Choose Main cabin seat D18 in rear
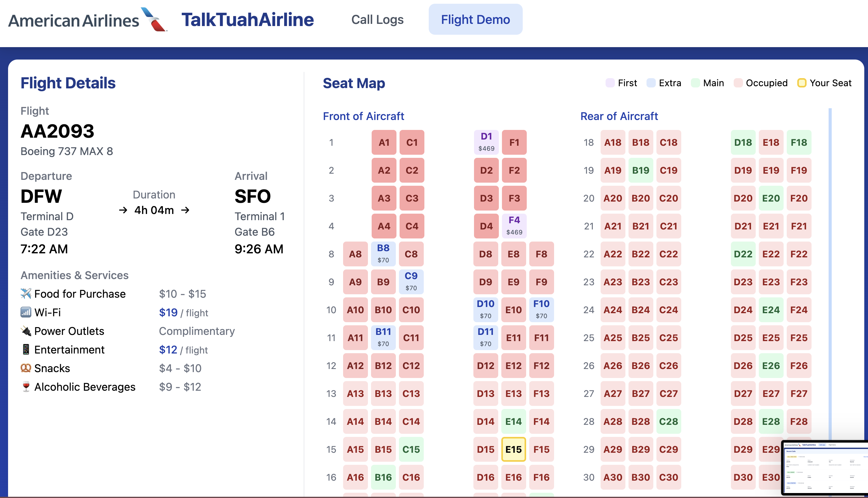Screen dimensions: 868x498 [742, 142]
